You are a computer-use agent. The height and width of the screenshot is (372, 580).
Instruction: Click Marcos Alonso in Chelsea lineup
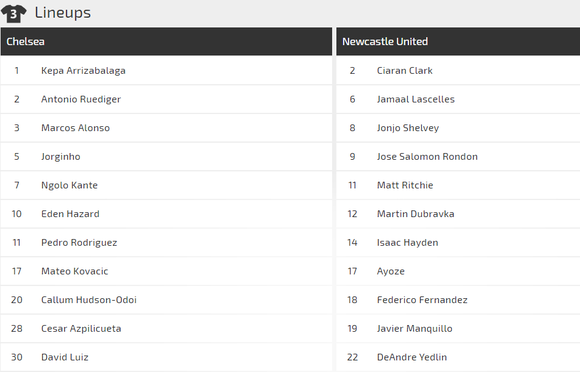coord(75,128)
